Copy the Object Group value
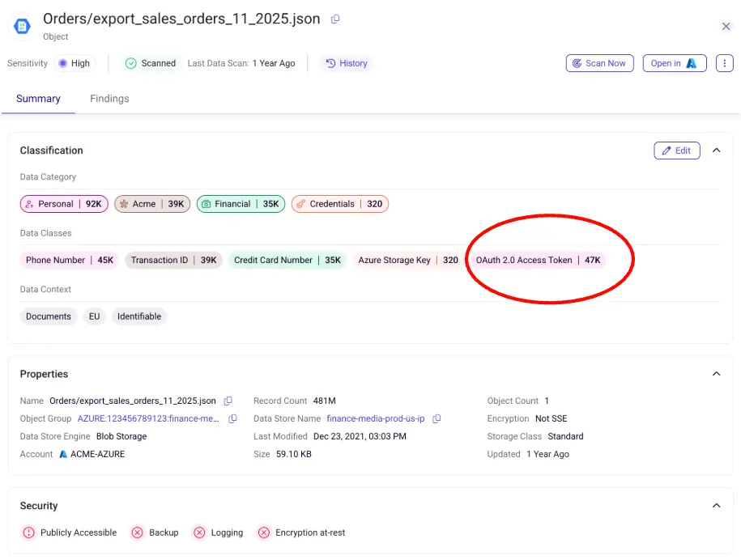 pyautogui.click(x=232, y=419)
